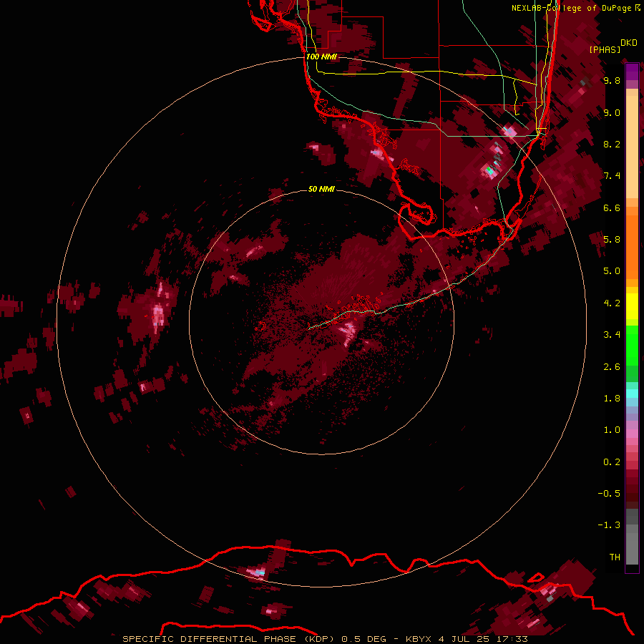The width and height of the screenshot is (644, 644).
Task: Click the TH threshold label on the scale
Action: click(x=615, y=557)
